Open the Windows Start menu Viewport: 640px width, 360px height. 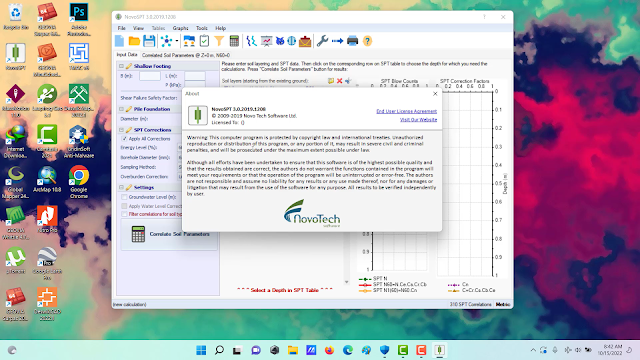(x=201, y=350)
